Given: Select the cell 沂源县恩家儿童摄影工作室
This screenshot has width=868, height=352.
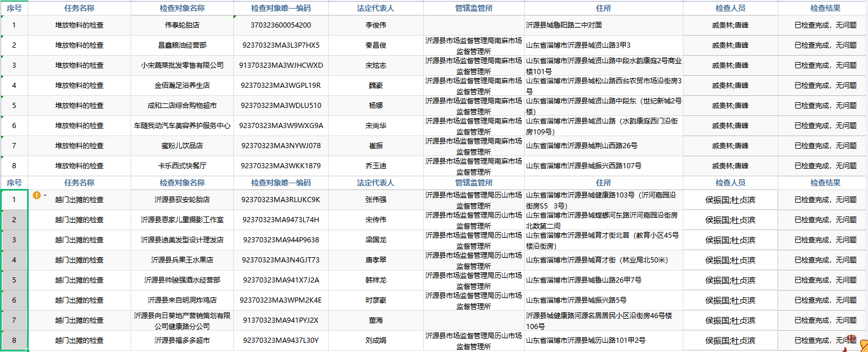Looking at the screenshot, I should (182, 220).
